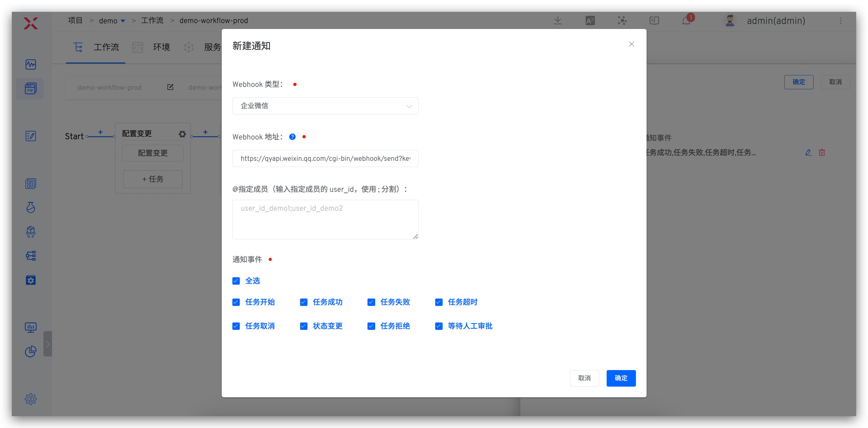
Task: Click the language translation icon
Action: click(590, 21)
